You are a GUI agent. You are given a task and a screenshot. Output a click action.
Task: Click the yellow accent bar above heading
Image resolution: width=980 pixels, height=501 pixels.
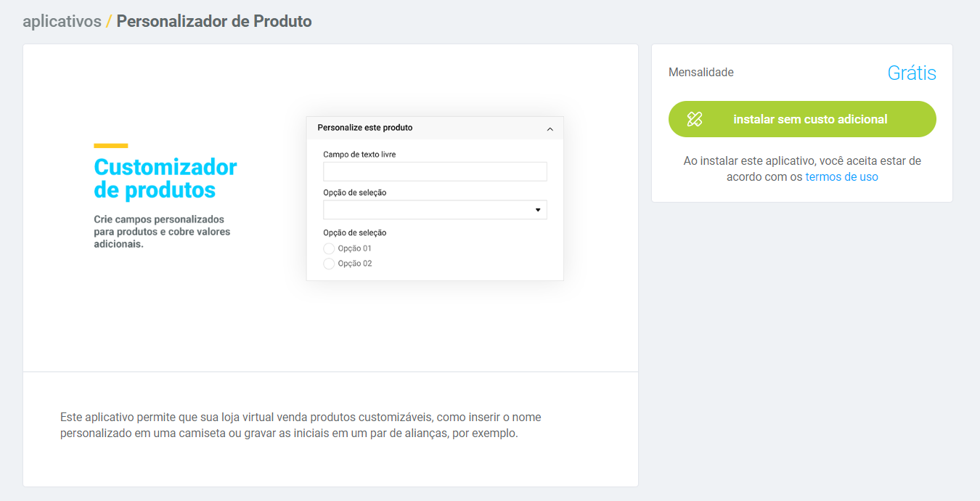click(x=110, y=146)
